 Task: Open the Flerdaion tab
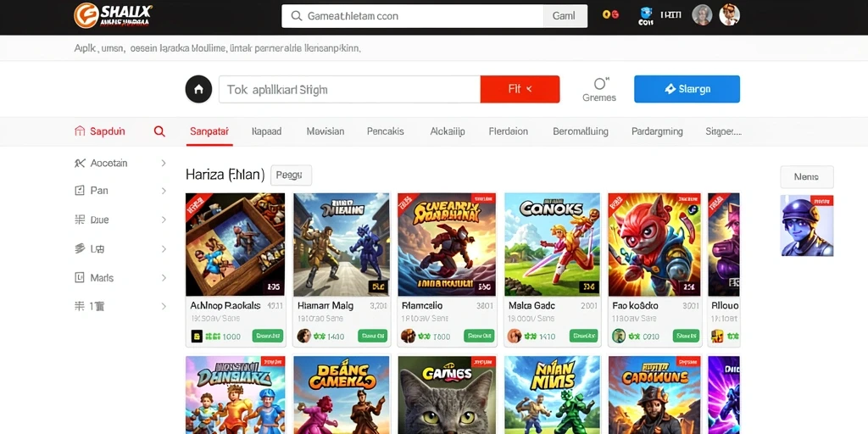pyautogui.click(x=509, y=131)
